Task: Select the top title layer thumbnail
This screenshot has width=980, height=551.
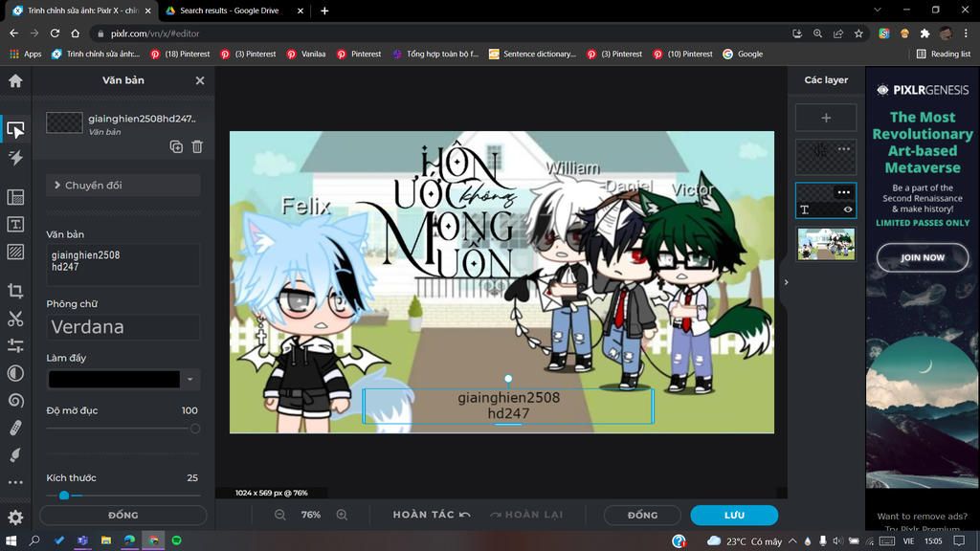Action: tap(826, 157)
